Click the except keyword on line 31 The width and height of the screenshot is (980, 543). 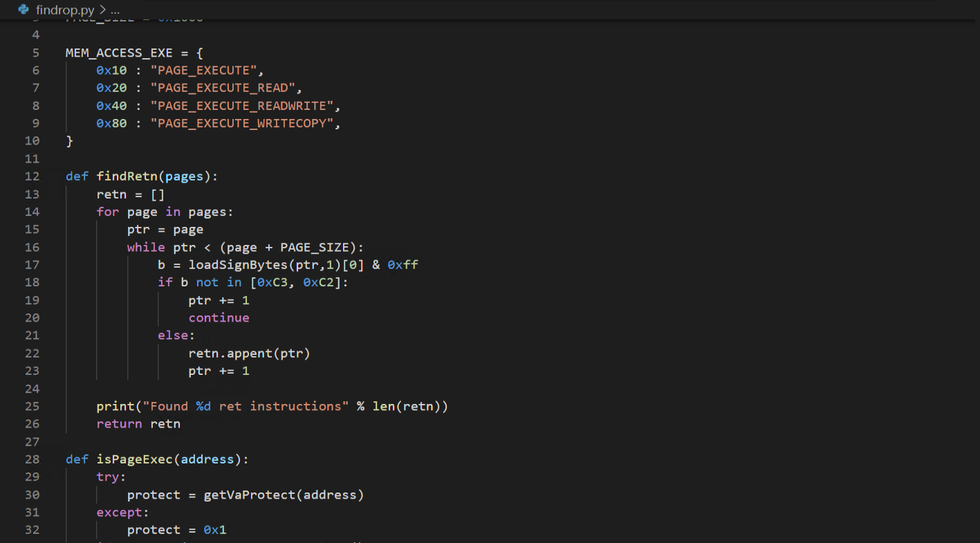pyautogui.click(x=120, y=513)
